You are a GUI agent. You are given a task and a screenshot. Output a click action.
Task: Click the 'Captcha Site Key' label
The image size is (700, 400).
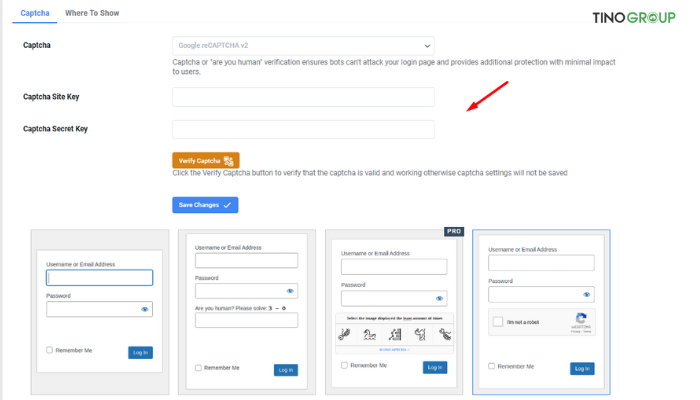(51, 97)
